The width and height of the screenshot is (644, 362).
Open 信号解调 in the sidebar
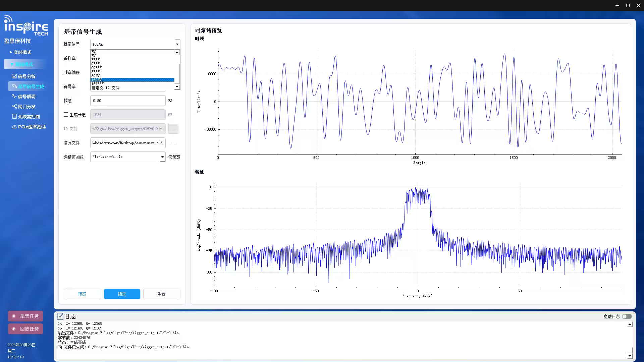pos(24,97)
